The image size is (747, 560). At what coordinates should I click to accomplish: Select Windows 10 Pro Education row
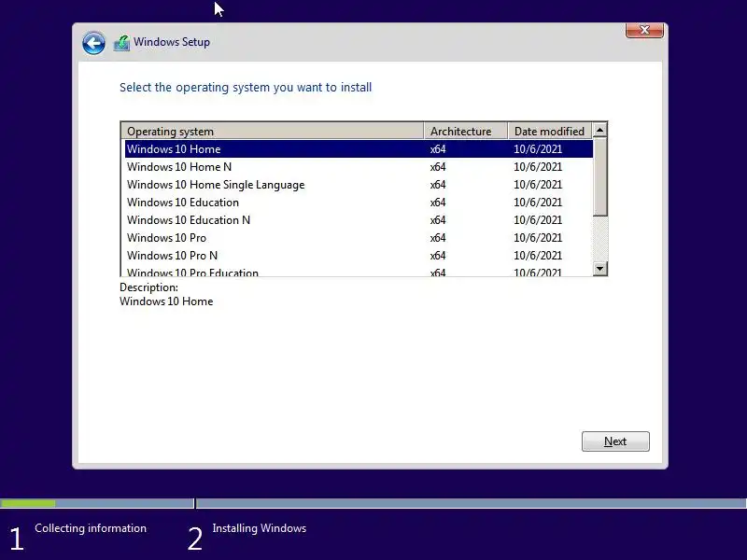tap(359, 271)
